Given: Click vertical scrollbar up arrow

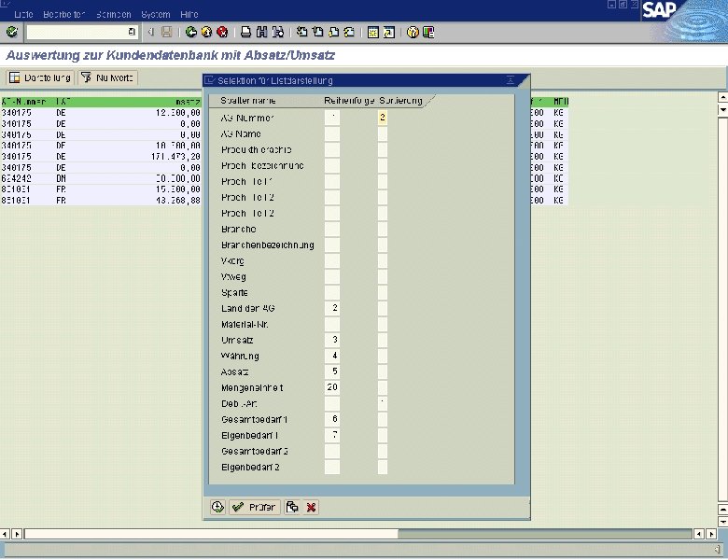Looking at the screenshot, I should (723, 97).
